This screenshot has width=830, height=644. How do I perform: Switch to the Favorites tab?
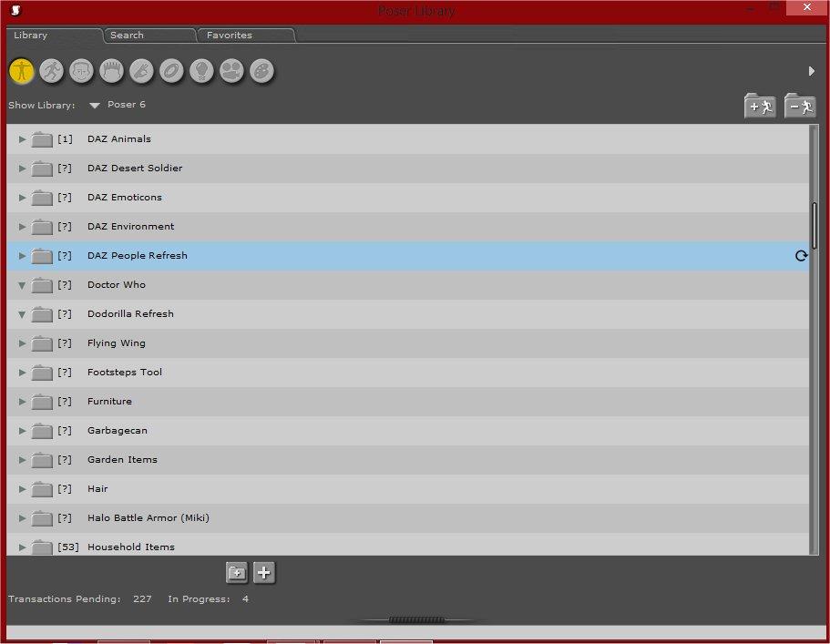pos(246,36)
